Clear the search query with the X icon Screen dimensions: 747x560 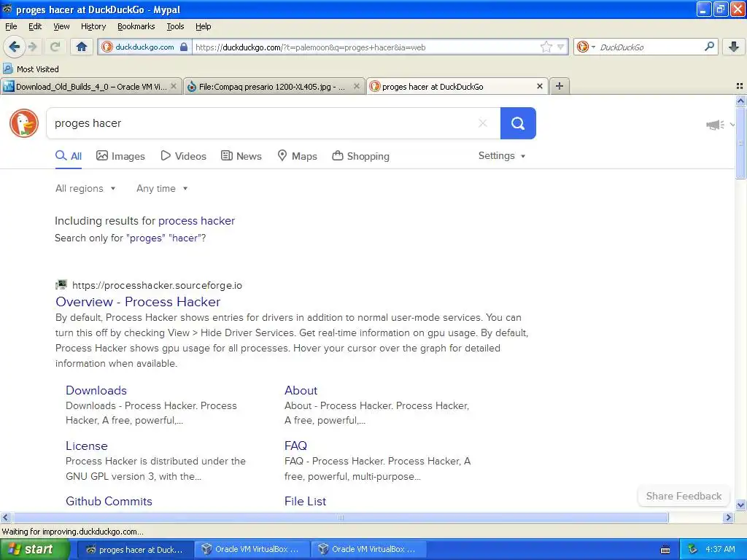[483, 123]
